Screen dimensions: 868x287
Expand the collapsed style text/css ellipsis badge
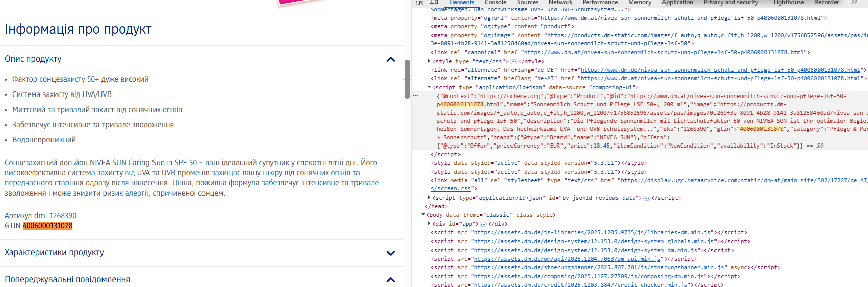click(514, 61)
